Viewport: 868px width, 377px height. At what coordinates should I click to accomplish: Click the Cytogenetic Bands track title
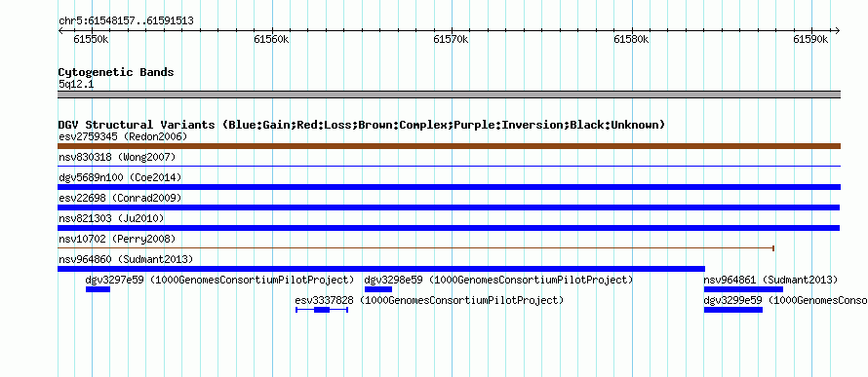[116, 72]
